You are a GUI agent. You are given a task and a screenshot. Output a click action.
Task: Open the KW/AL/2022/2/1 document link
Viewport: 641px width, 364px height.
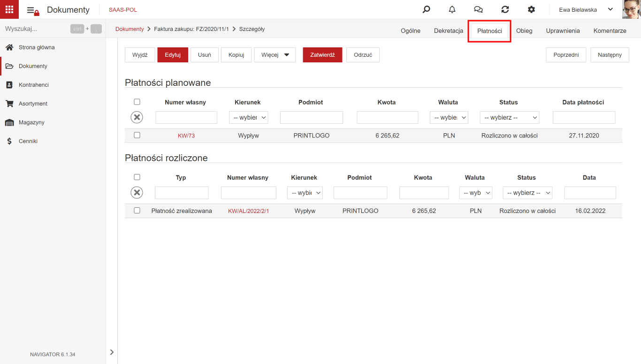click(248, 211)
